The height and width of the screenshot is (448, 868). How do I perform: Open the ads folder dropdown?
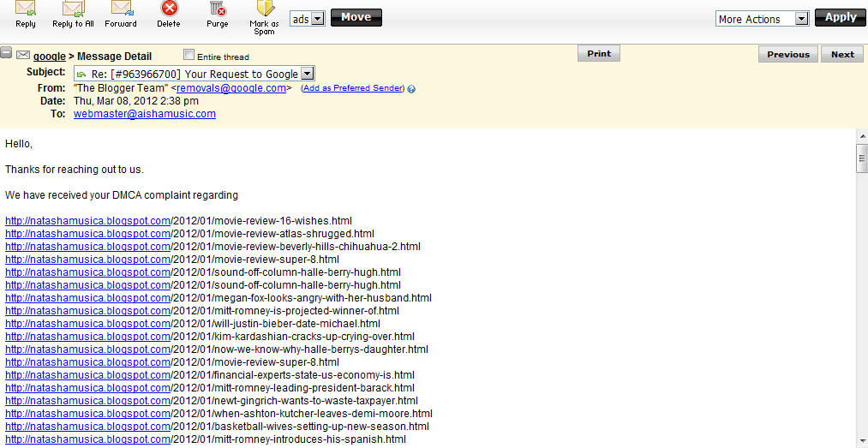pos(308,19)
